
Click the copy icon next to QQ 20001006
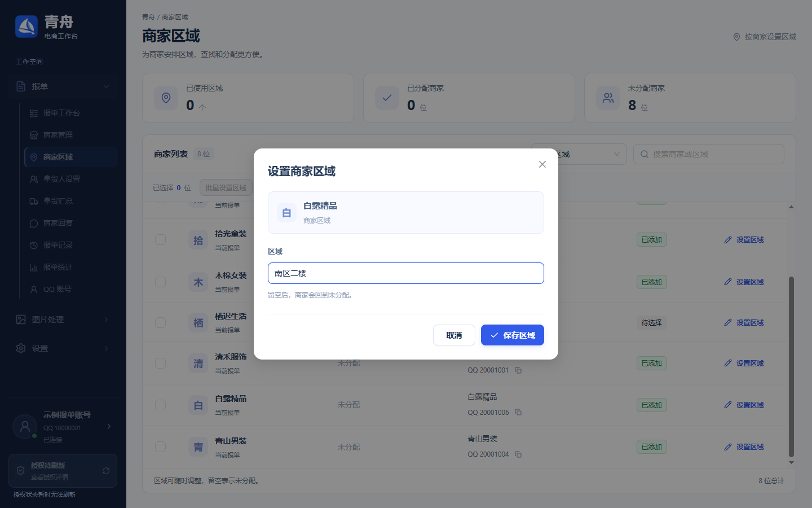click(x=518, y=413)
